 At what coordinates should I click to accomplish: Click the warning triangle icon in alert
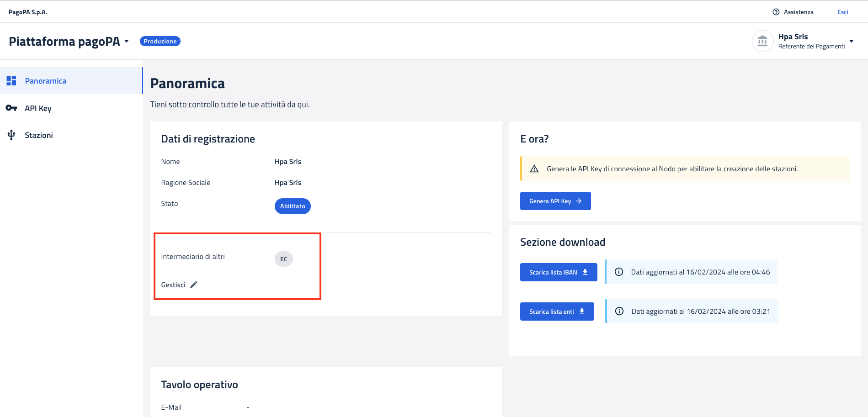[x=534, y=169]
